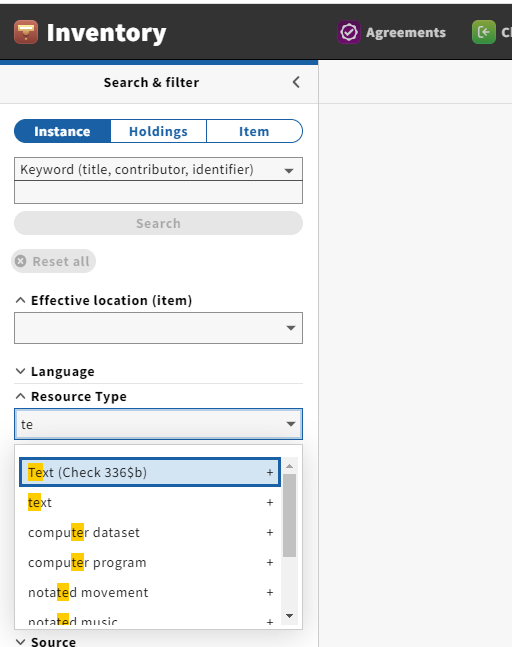Click the options list scrollbar thumb
The height and width of the screenshot is (647, 512).
290,515
